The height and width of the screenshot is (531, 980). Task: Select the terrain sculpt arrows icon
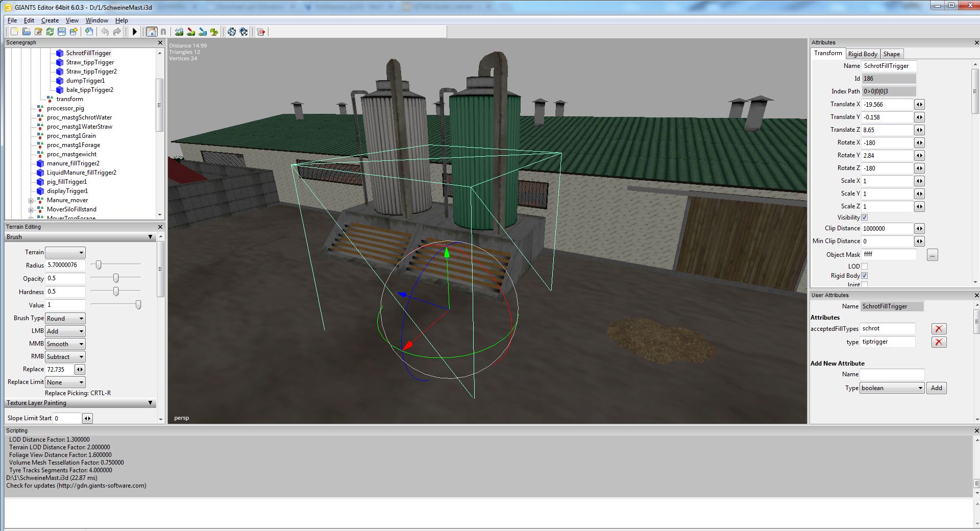coord(179,32)
